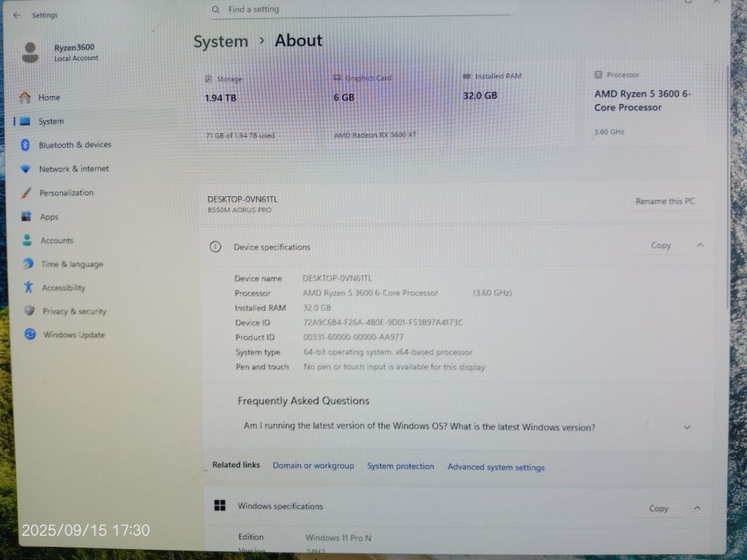Screen dimensions: 747x560
Task: Click the Apps icon in sidebar
Action: [x=26, y=217]
